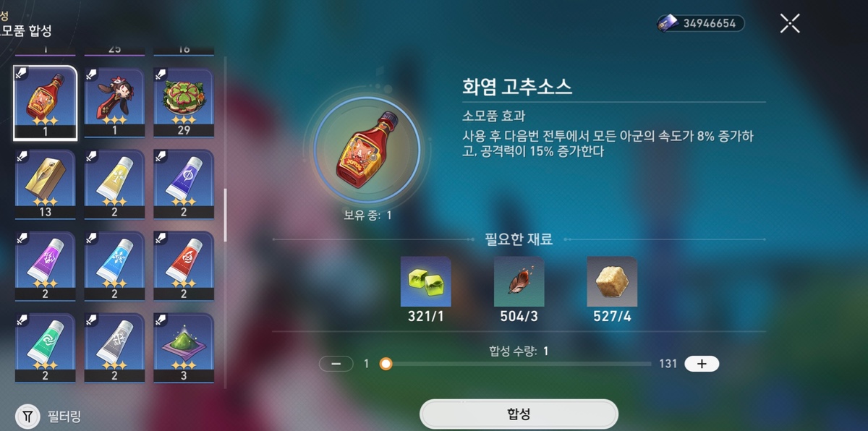Screen dimensions: 868x431
Task: Select the character figure consumable item
Action: 114,103
